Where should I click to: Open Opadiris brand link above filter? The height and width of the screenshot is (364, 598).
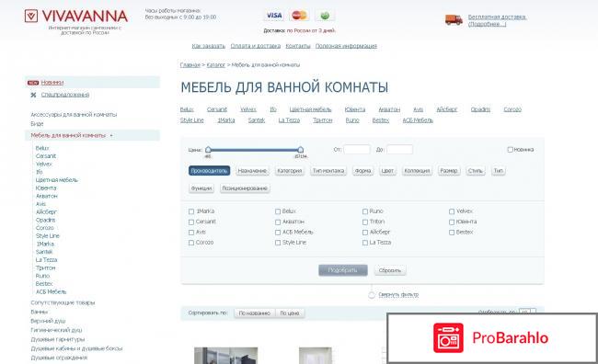click(480, 109)
